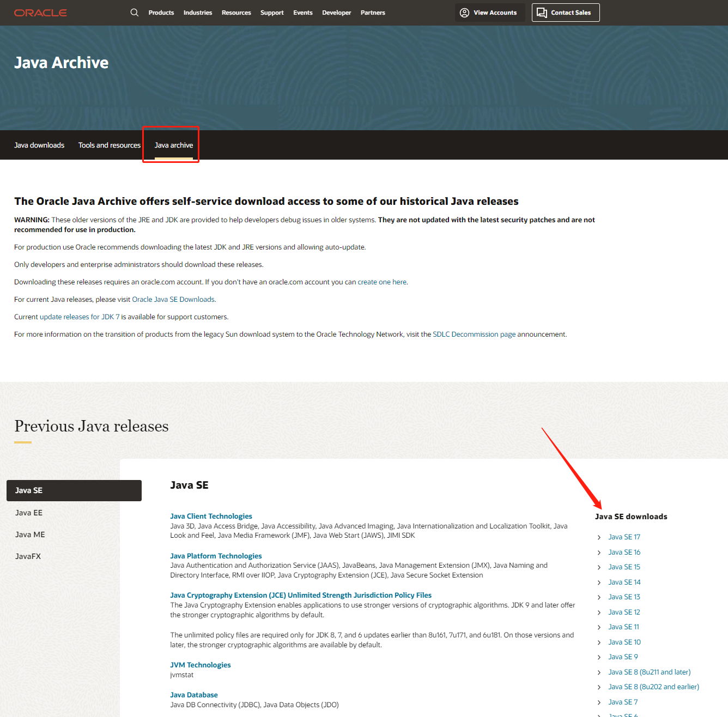Open the Java Platform Technologies link
Image resolution: width=728 pixels, height=717 pixels.
pos(216,556)
